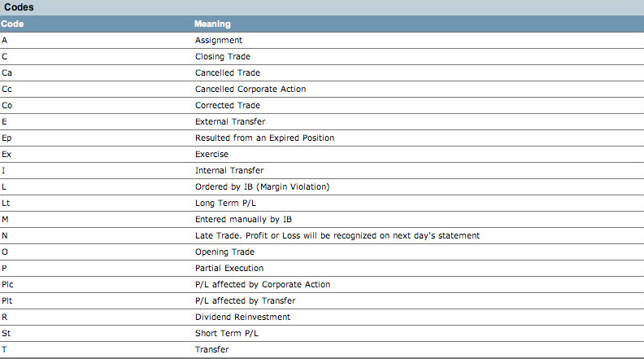Click the Long Term P/L entry

[225, 204]
